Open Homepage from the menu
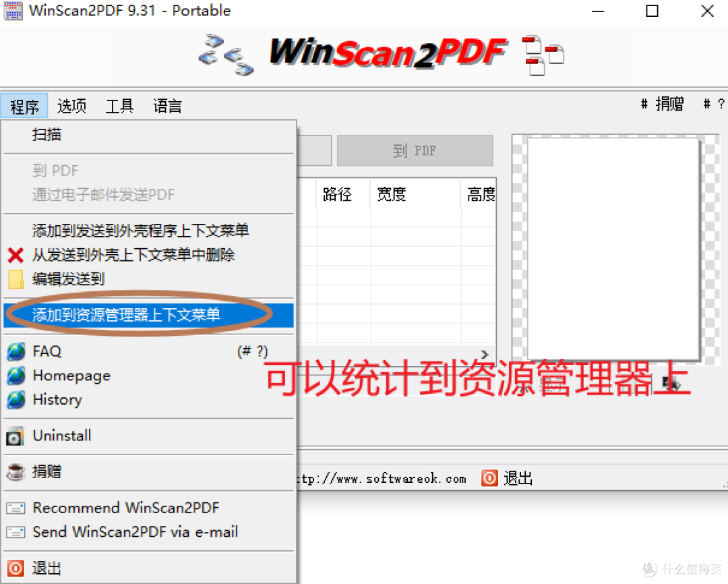This screenshot has width=728, height=584. click(148, 376)
